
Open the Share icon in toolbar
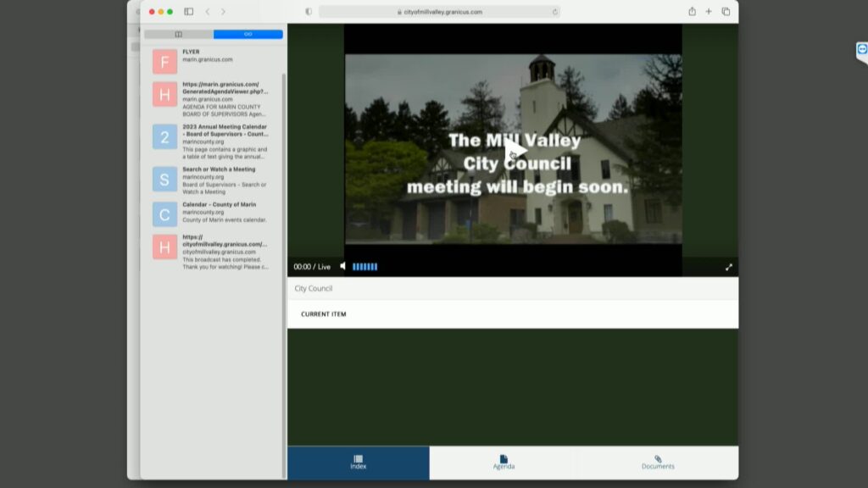click(692, 11)
